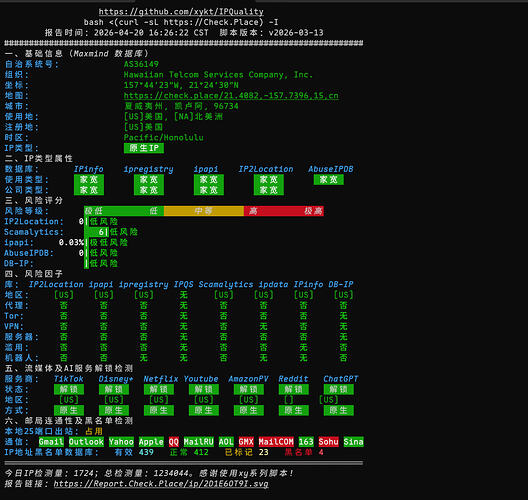Click the 极高 red risk bar segment
The height and width of the screenshot is (500, 528).
click(314, 211)
